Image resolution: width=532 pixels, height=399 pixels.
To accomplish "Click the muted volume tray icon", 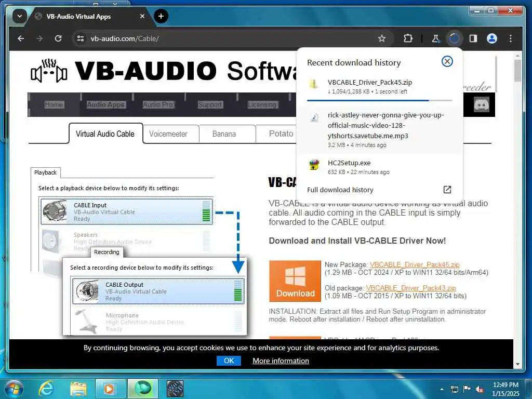I will [x=480, y=390].
